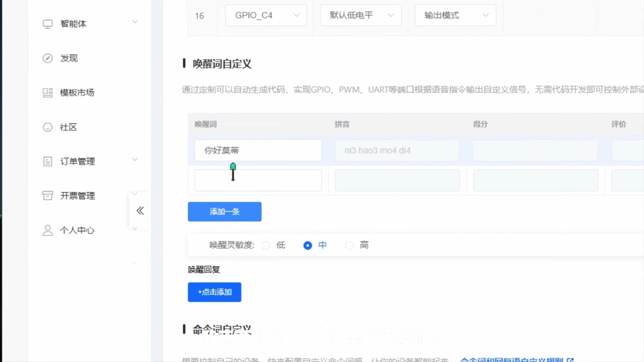Click the 得分 column header
This screenshot has width=644, height=362.
click(x=480, y=124)
